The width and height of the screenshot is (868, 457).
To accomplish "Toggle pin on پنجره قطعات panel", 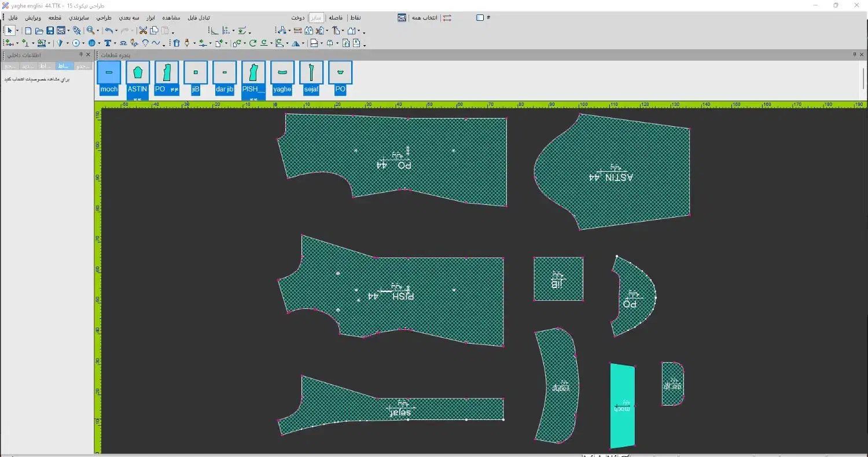I will click(854, 54).
